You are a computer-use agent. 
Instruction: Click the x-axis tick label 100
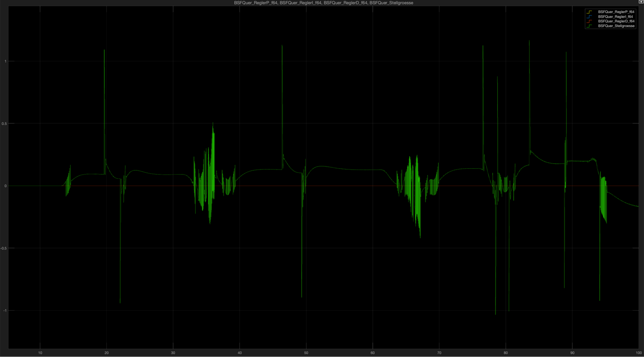tap(638, 353)
